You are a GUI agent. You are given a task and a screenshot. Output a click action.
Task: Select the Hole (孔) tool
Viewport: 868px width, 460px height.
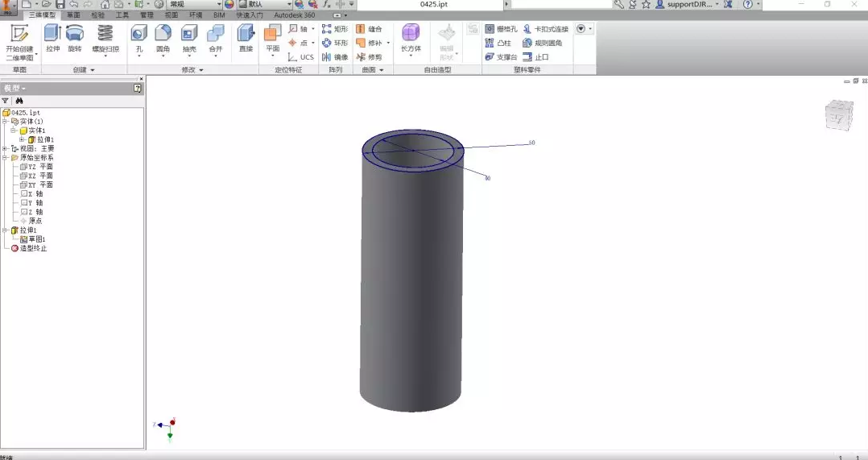pos(139,39)
